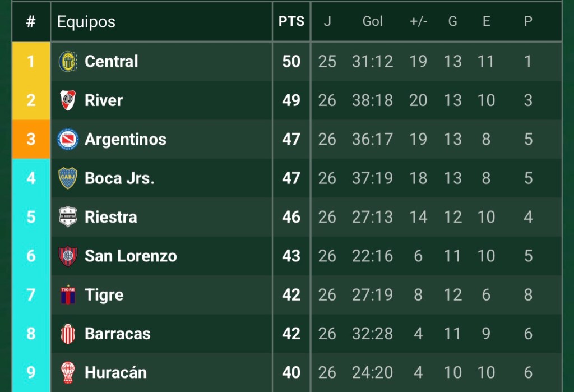
Task: Click orange position 3 rank cell
Action: pos(31,139)
